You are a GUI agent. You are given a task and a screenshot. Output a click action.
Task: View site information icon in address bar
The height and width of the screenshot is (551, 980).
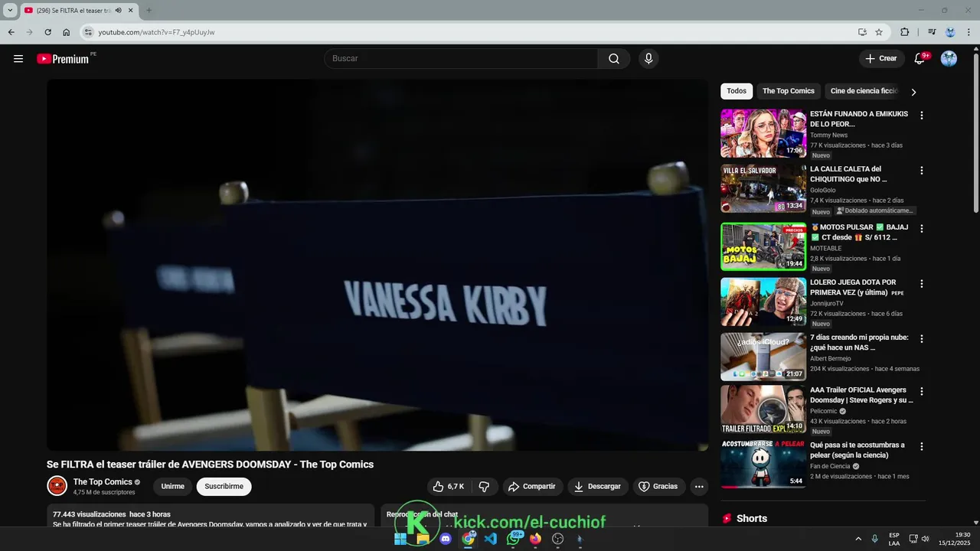pos(88,32)
